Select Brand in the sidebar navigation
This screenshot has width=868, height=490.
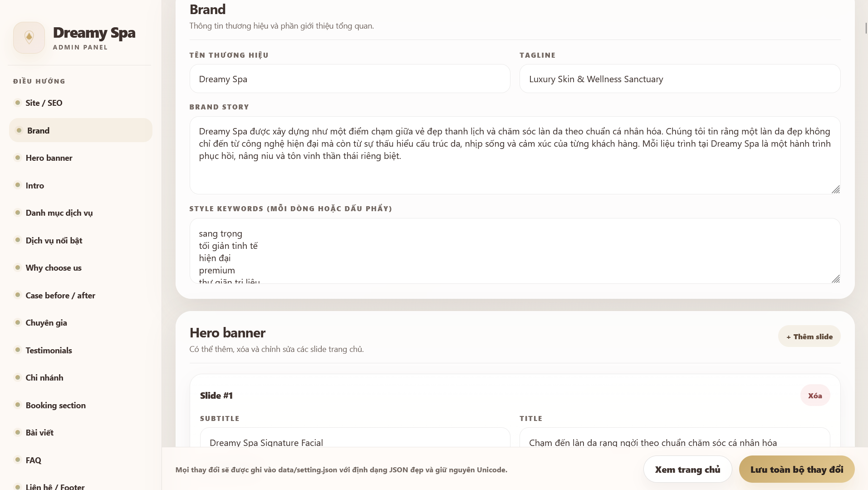click(38, 131)
